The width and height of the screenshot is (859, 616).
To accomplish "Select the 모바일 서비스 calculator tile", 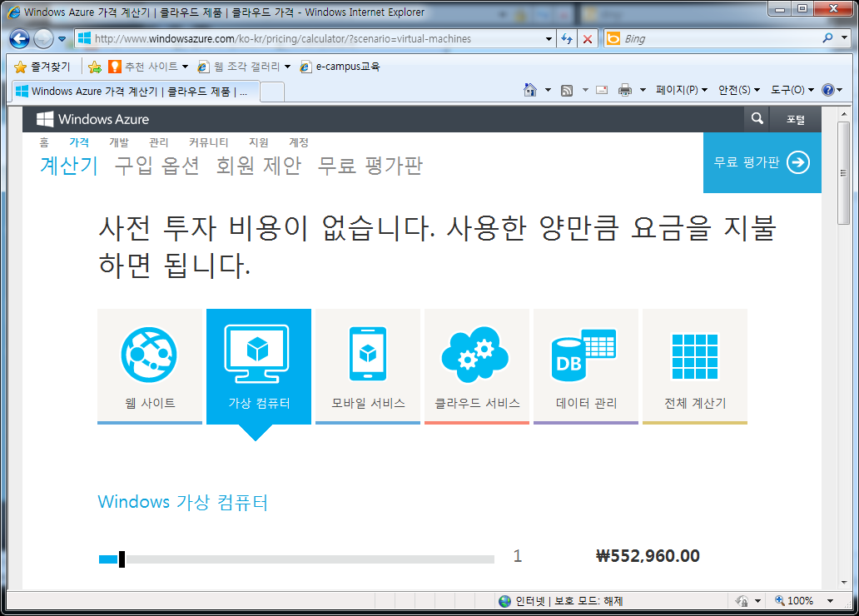I will point(368,366).
